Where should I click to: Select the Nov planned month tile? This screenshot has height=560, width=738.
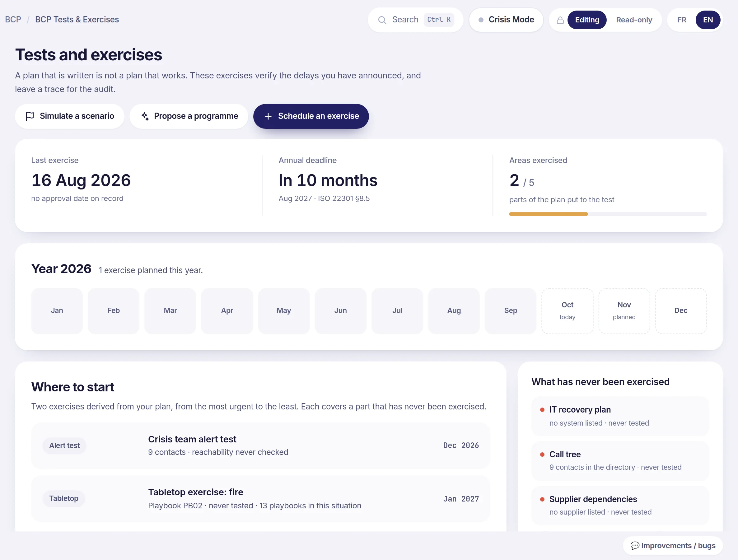(x=624, y=311)
